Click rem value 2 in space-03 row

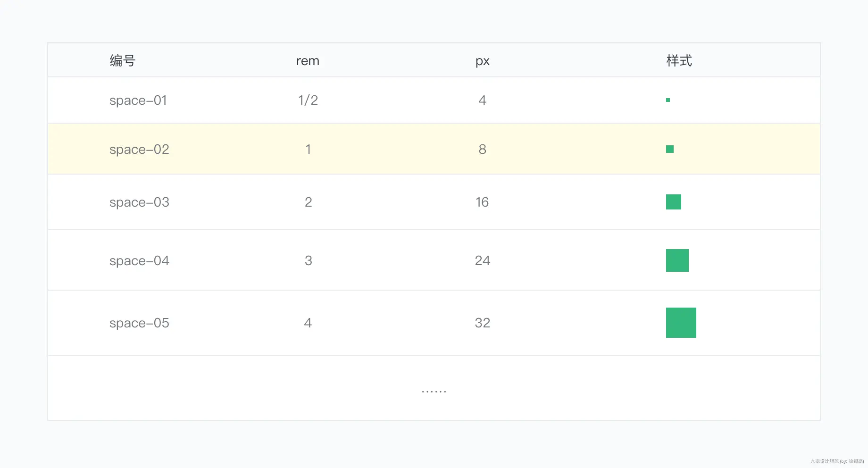point(308,202)
